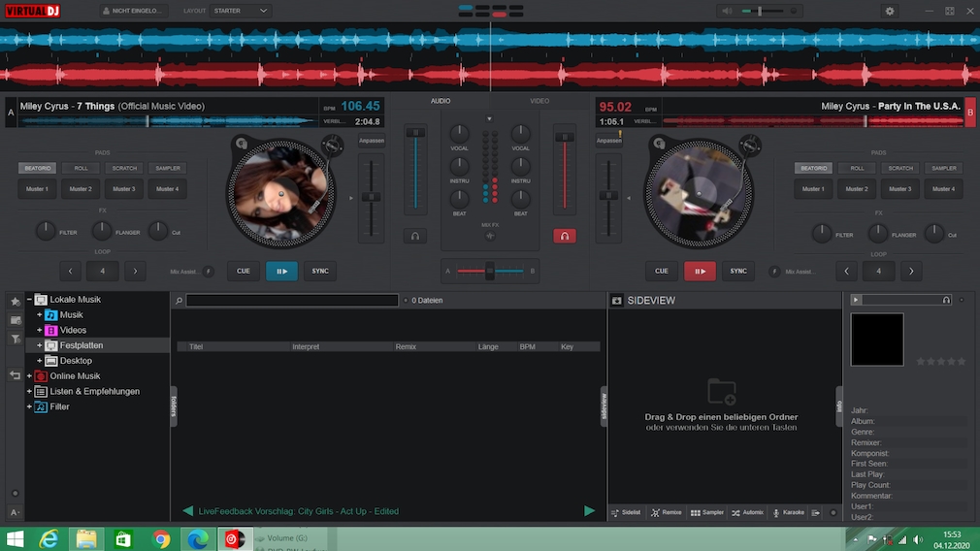The height and width of the screenshot is (551, 980).
Task: Select deck B SAMPLER pad mode
Action: point(944,168)
